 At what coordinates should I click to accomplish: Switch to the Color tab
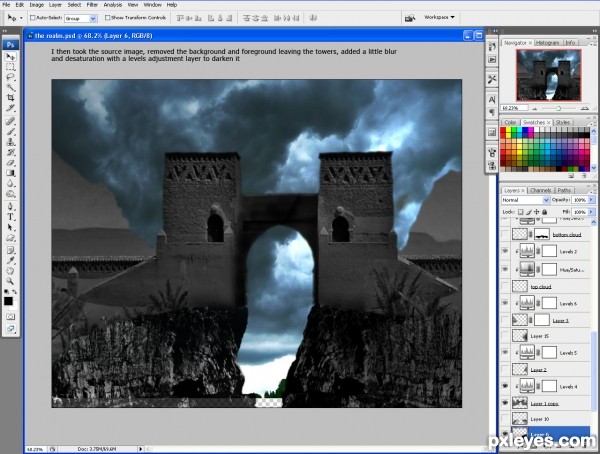click(x=510, y=122)
